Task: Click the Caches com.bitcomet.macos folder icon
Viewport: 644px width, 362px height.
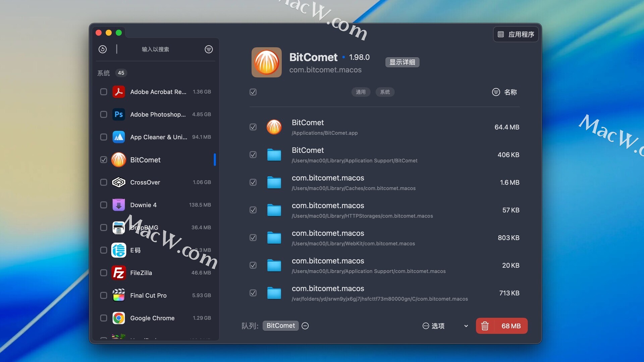Action: click(x=274, y=182)
